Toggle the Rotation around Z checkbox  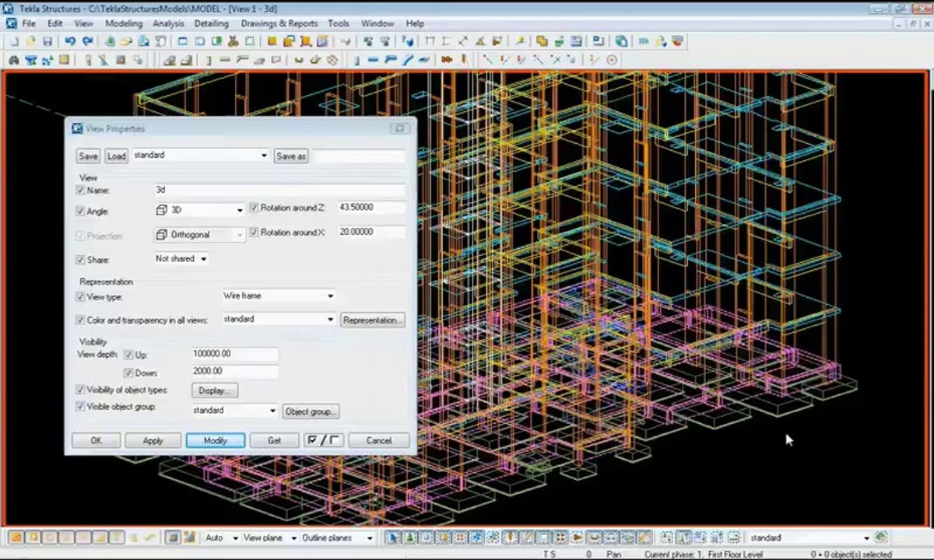pos(254,208)
